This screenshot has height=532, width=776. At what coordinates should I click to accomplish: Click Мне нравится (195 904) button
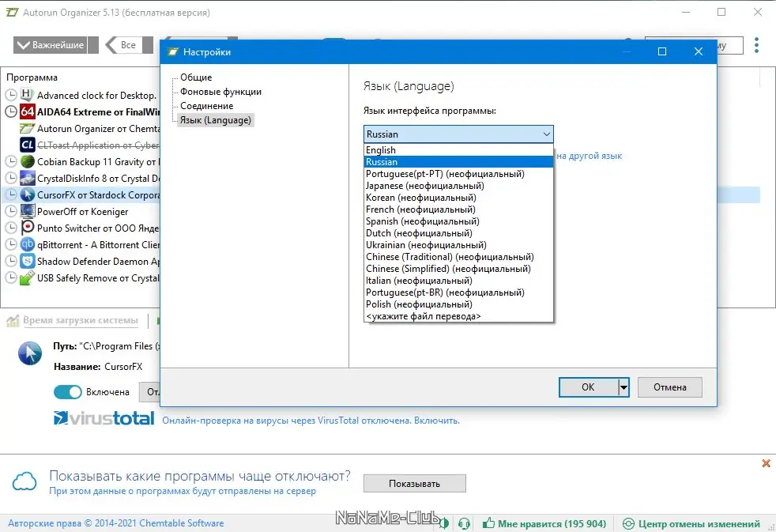coord(544,523)
